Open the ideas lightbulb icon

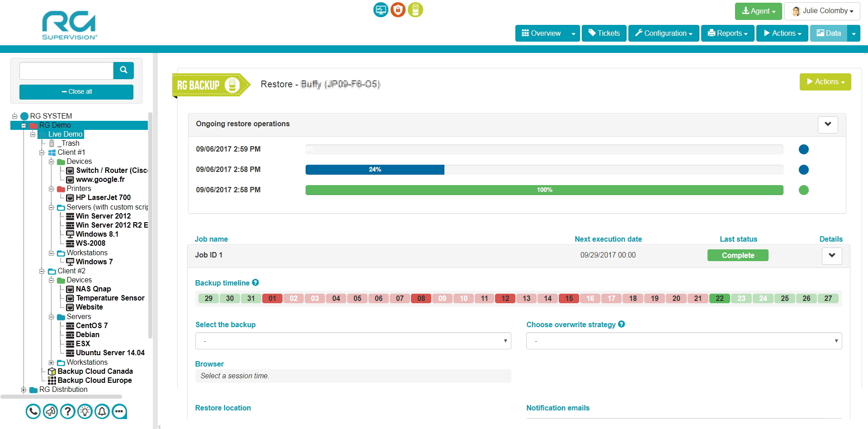pyautogui.click(x=85, y=411)
